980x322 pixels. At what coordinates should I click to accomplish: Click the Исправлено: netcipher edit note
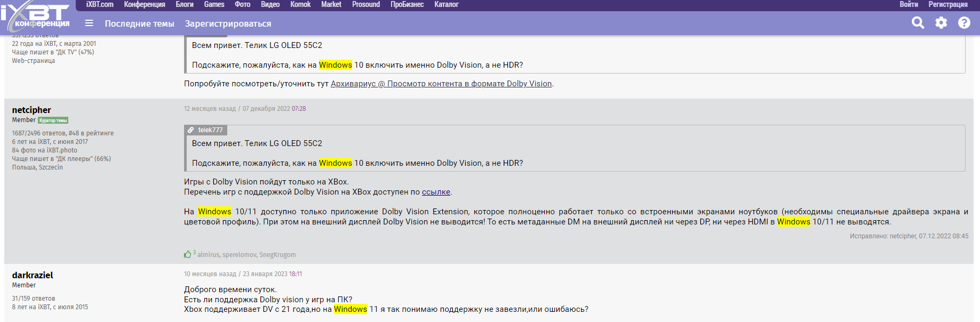pos(909,236)
